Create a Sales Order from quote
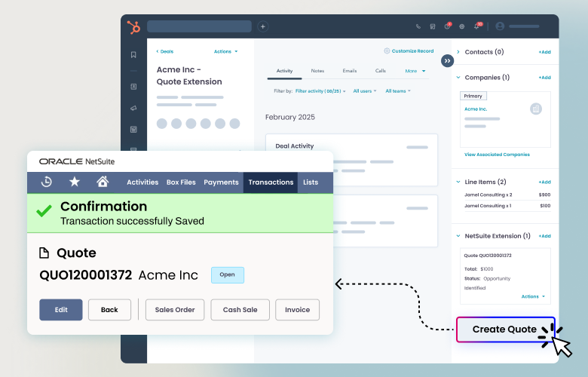 175,310
